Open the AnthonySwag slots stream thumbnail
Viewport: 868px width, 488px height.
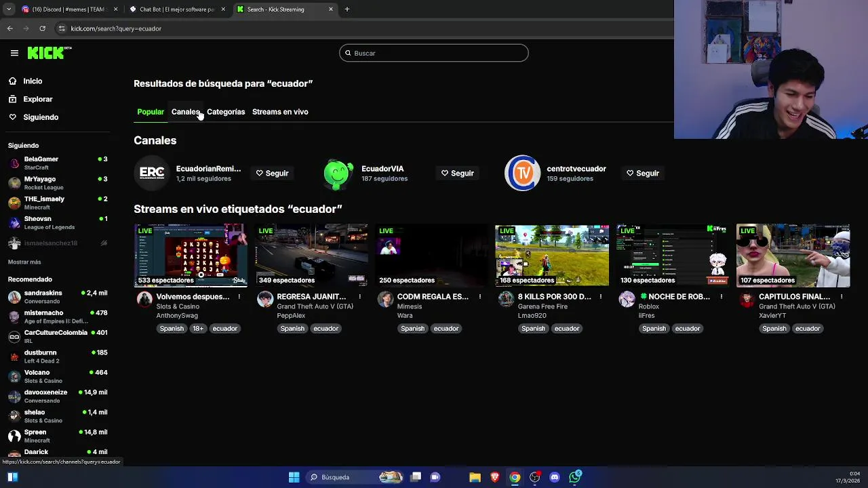[191, 256]
